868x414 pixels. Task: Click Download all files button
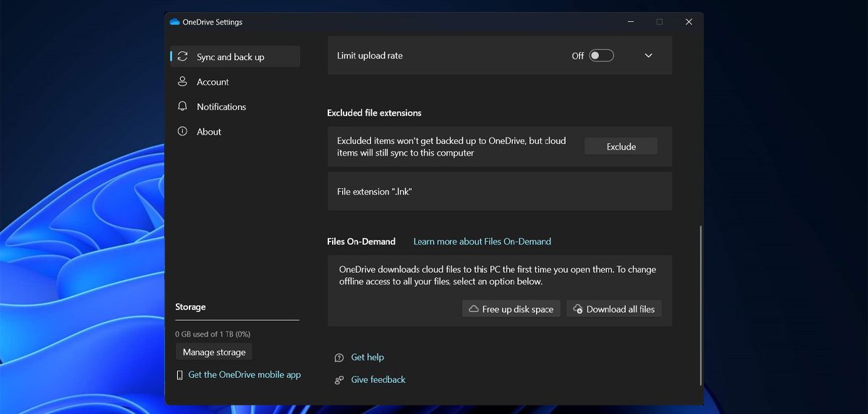click(x=614, y=309)
